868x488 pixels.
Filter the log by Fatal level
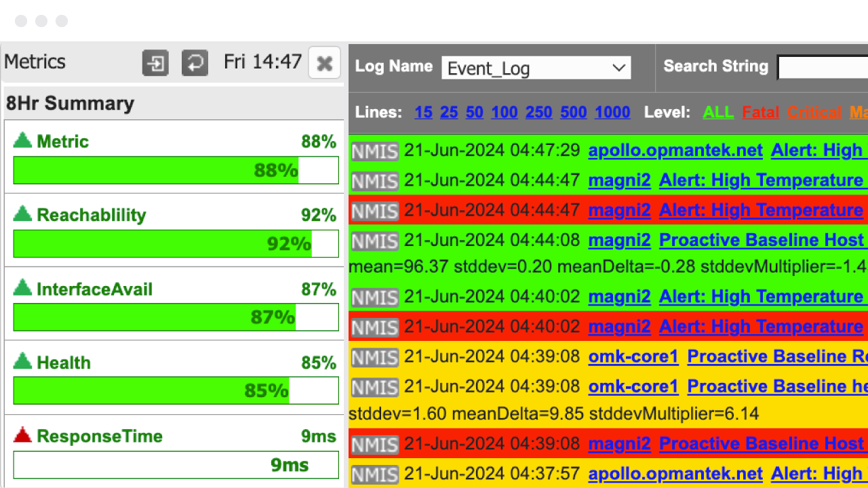tap(760, 112)
